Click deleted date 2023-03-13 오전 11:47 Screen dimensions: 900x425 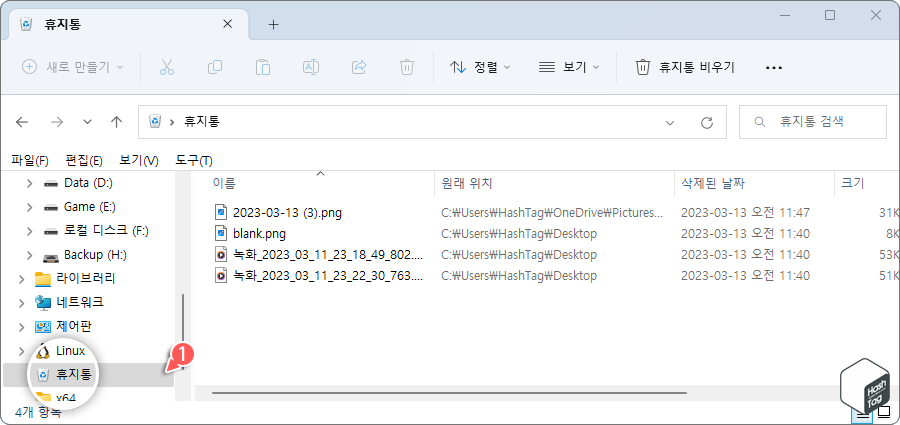[746, 213]
